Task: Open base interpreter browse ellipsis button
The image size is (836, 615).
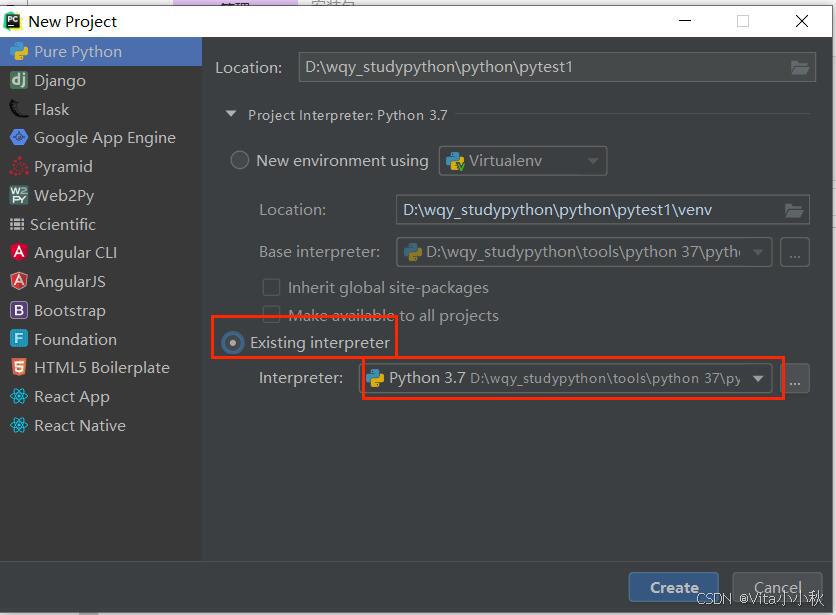Action: click(795, 252)
